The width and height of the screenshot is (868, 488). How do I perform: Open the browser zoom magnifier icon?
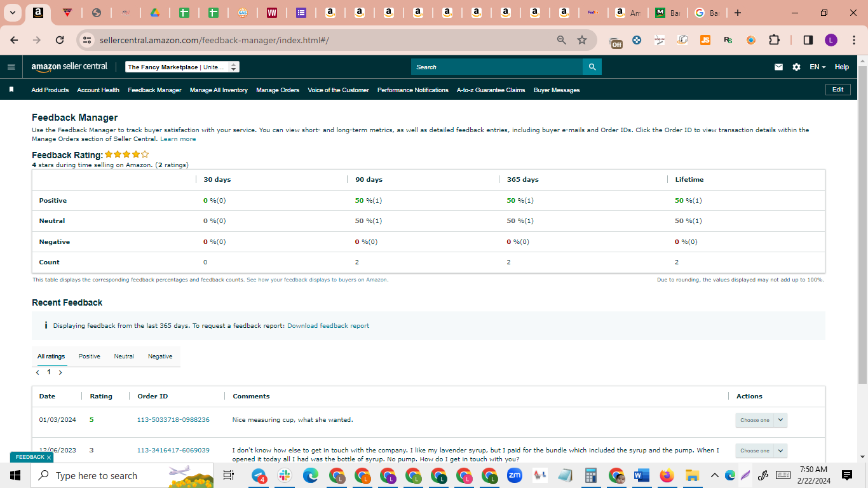[x=561, y=40]
